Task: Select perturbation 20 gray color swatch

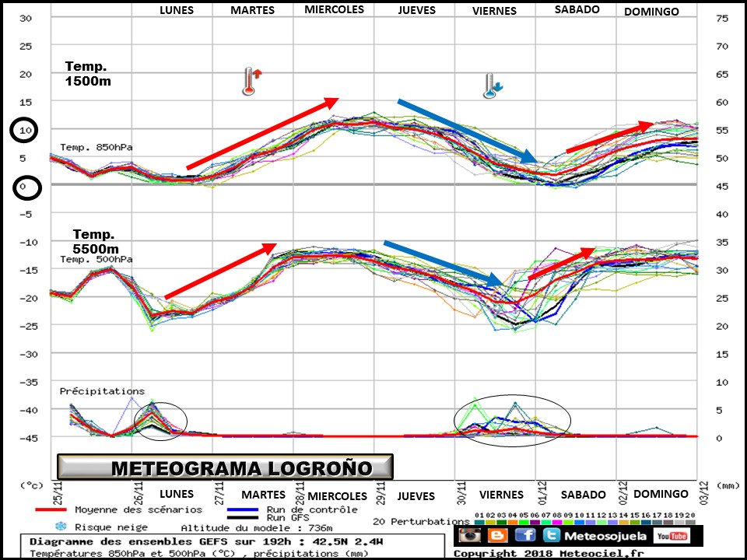Action: tap(690, 523)
